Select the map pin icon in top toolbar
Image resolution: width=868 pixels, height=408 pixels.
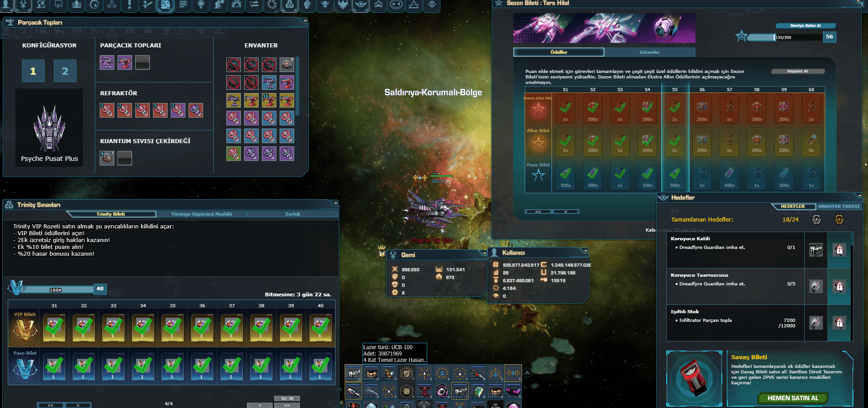click(201, 5)
